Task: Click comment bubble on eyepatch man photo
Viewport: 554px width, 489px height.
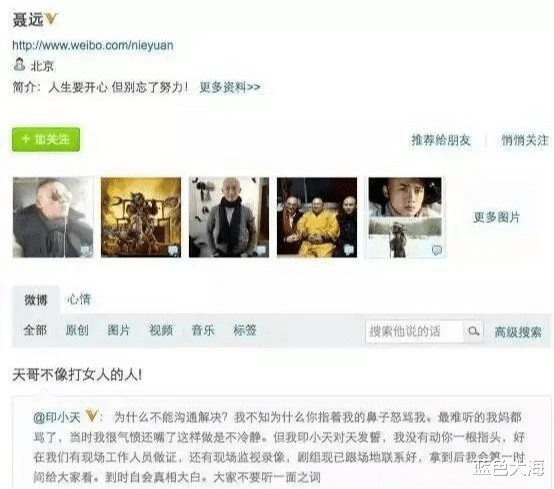Action: [x=85, y=250]
